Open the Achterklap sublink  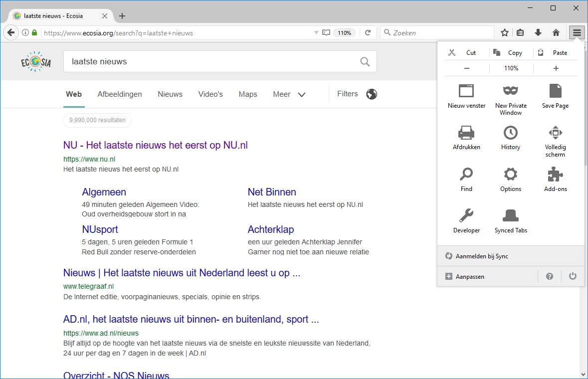coord(271,229)
